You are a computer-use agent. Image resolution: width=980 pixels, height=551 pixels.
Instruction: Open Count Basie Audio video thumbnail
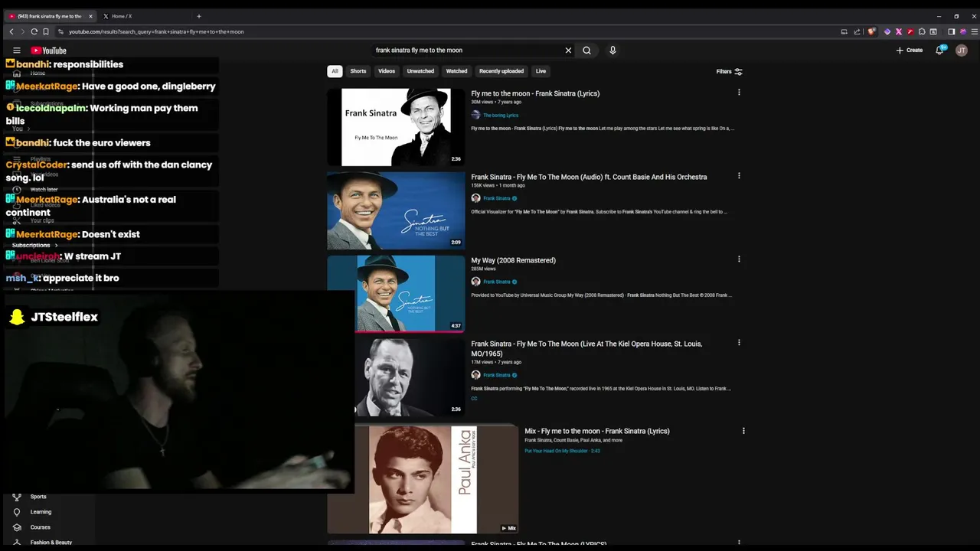[396, 210]
